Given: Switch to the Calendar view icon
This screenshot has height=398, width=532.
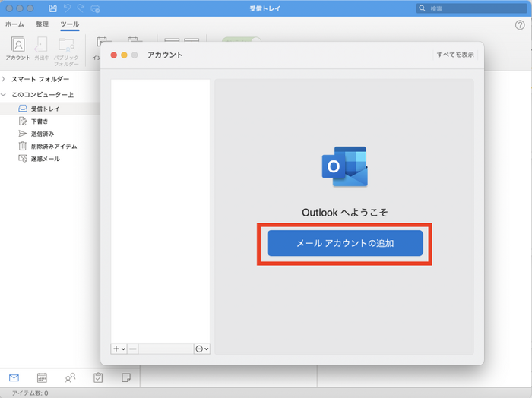Looking at the screenshot, I should pyautogui.click(x=42, y=377).
